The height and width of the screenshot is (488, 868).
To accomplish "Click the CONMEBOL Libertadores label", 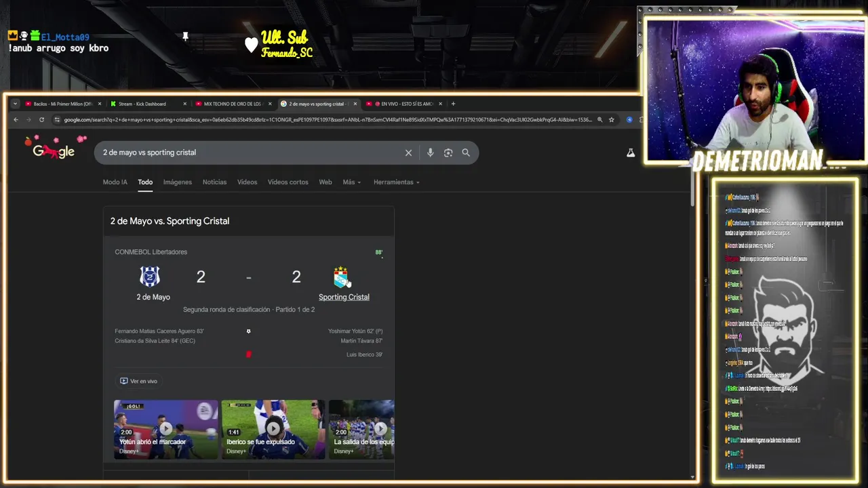I will (151, 252).
